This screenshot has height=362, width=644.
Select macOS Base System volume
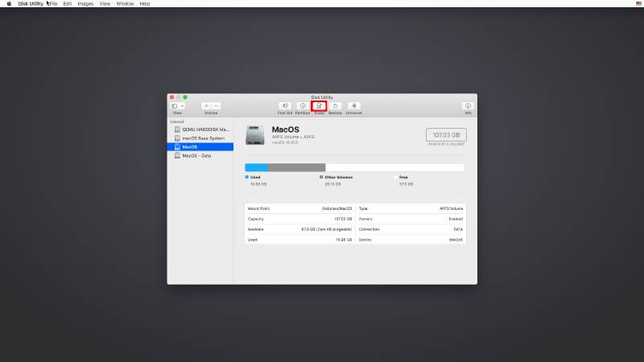(x=203, y=138)
